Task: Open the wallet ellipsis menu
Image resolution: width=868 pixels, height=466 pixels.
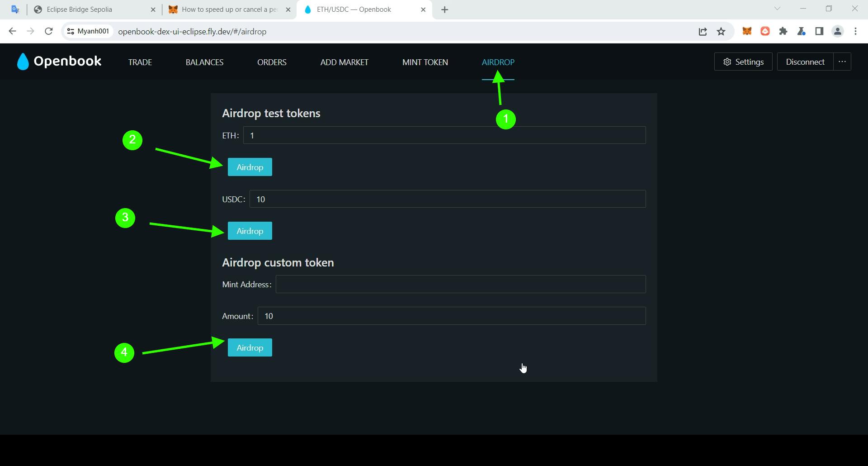Action: pos(842,62)
